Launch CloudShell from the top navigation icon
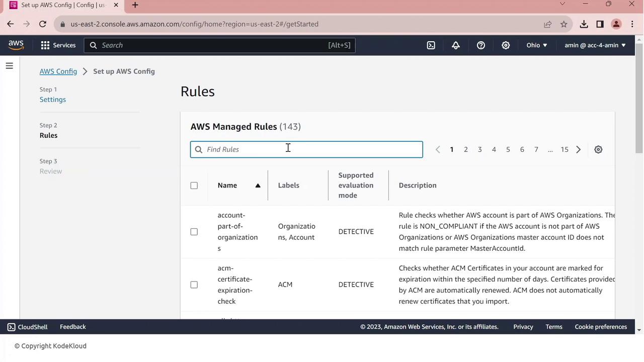Screen dimensions: 644x362 [431, 45]
